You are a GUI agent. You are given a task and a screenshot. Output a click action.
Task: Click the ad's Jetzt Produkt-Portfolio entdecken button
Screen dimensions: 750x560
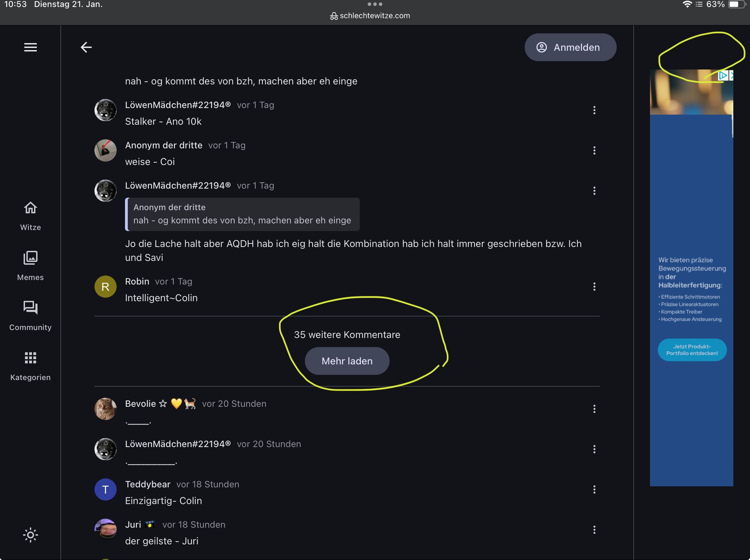(692, 350)
